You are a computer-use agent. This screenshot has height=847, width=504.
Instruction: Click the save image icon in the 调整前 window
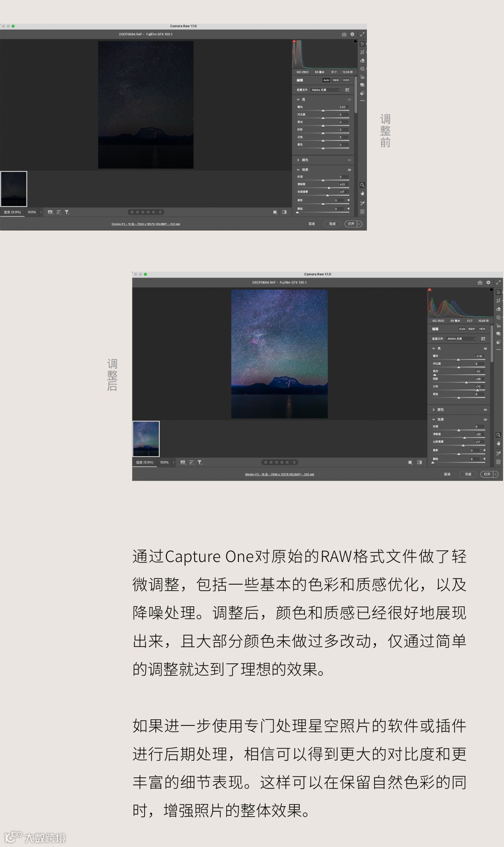(344, 34)
